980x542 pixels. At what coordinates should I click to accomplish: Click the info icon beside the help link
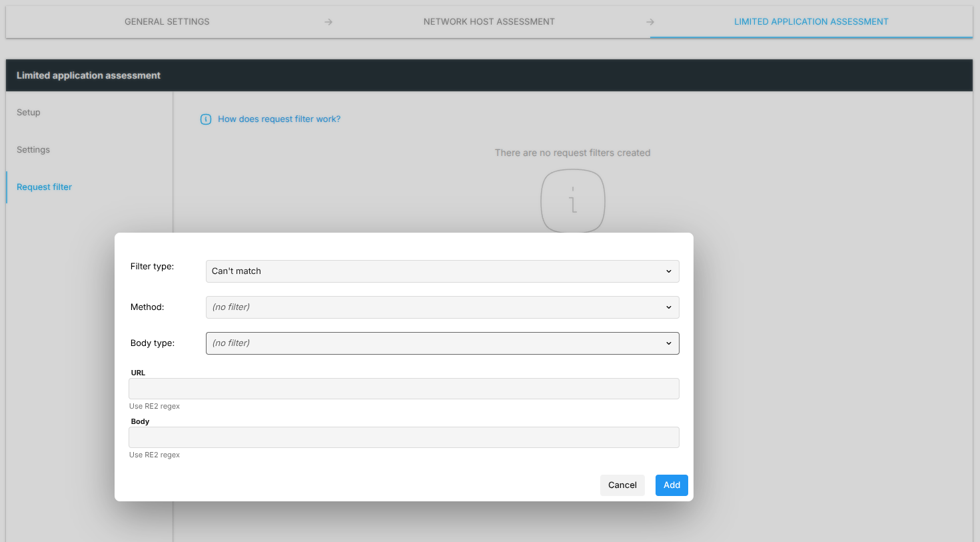(x=206, y=119)
